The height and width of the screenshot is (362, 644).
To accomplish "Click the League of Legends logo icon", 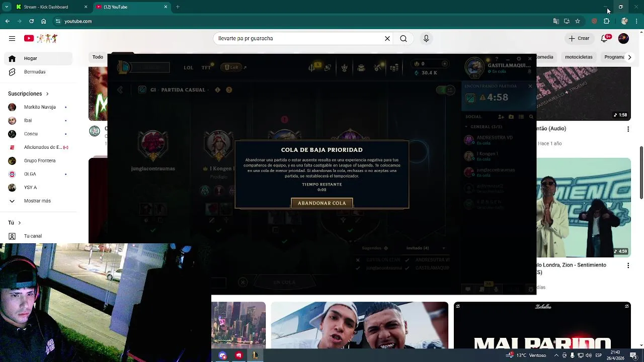I will [x=124, y=67].
